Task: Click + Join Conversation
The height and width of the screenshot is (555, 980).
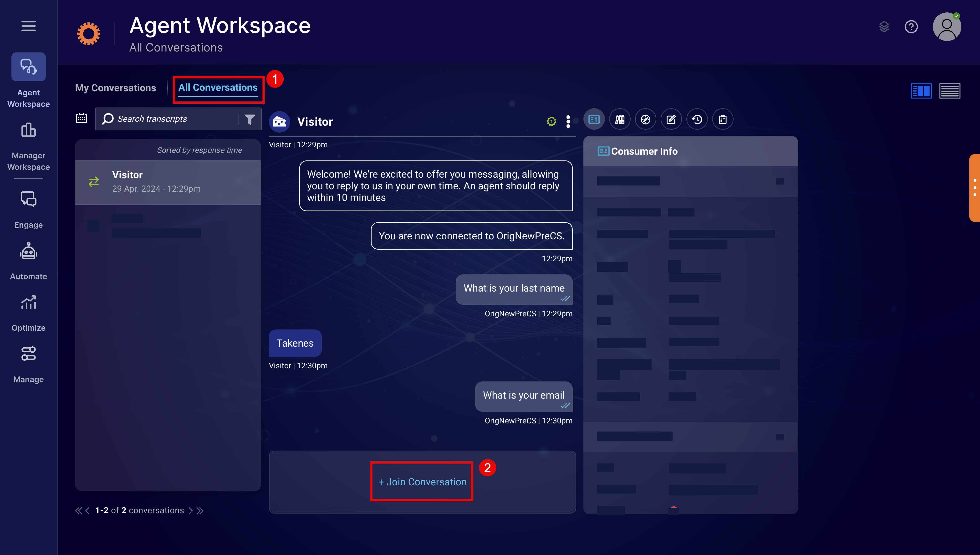Action: [x=422, y=482]
